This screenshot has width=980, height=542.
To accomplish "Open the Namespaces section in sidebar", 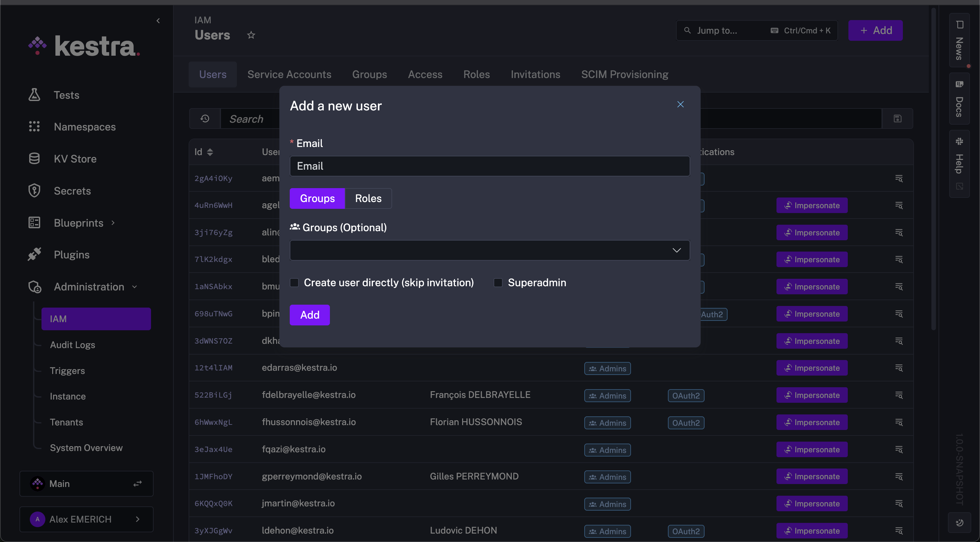I will [x=85, y=127].
